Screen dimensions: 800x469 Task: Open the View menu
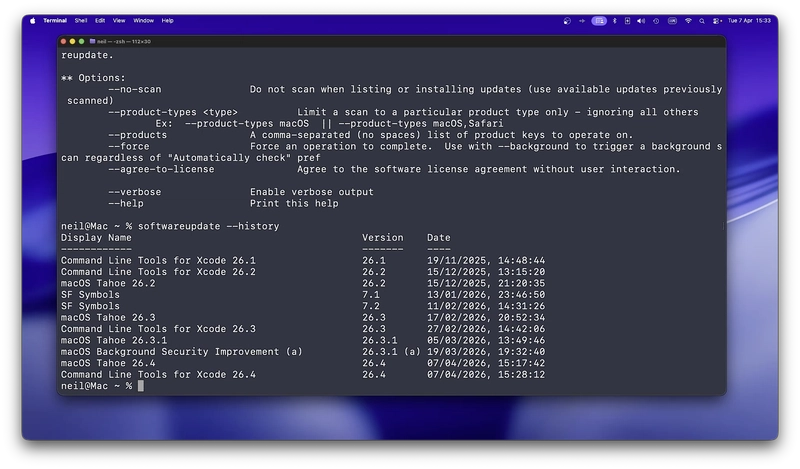tap(119, 21)
